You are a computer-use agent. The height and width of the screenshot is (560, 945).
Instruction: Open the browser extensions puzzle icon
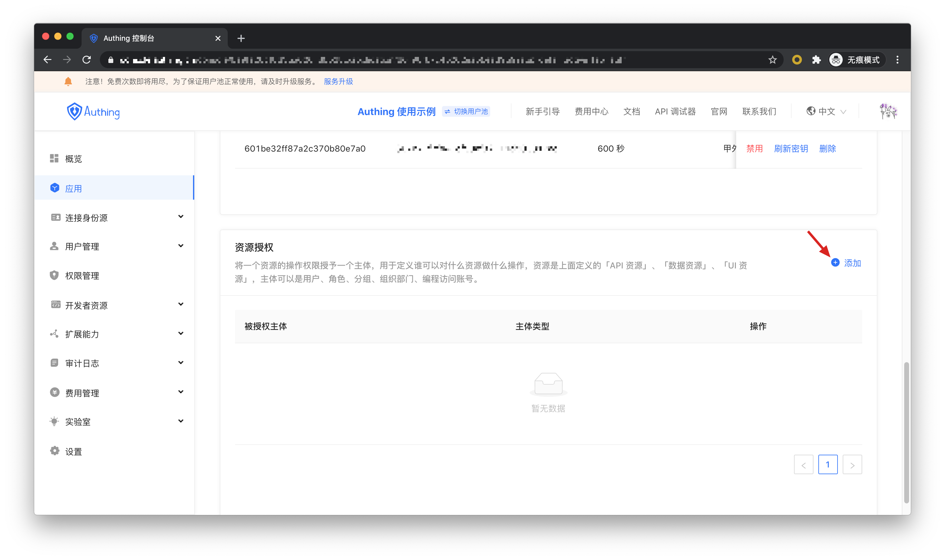pos(816,60)
